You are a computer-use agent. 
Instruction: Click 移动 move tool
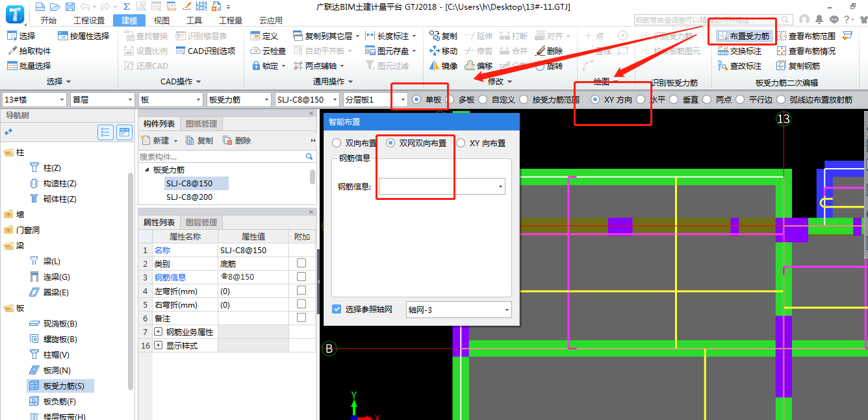443,51
